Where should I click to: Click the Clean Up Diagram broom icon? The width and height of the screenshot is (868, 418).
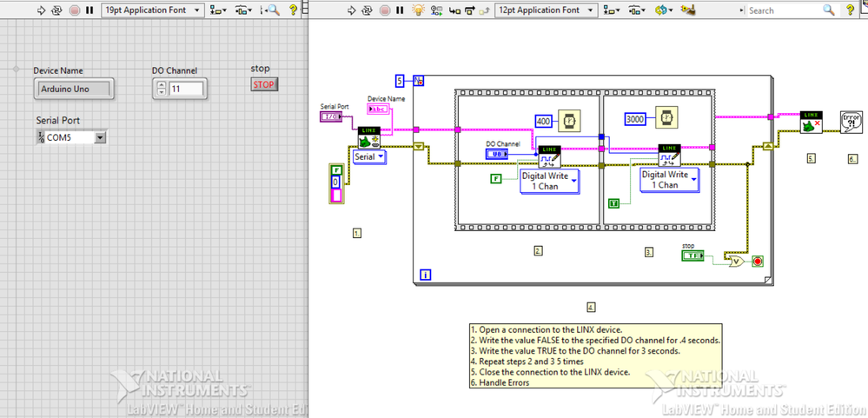click(x=688, y=10)
